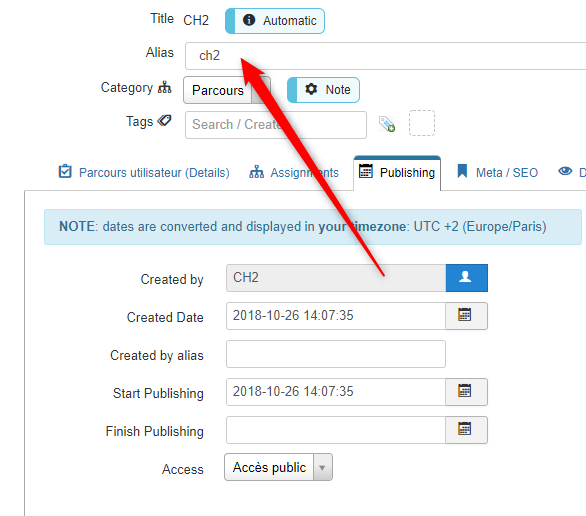
Task: Click the Automatic title info button
Action: [x=275, y=21]
